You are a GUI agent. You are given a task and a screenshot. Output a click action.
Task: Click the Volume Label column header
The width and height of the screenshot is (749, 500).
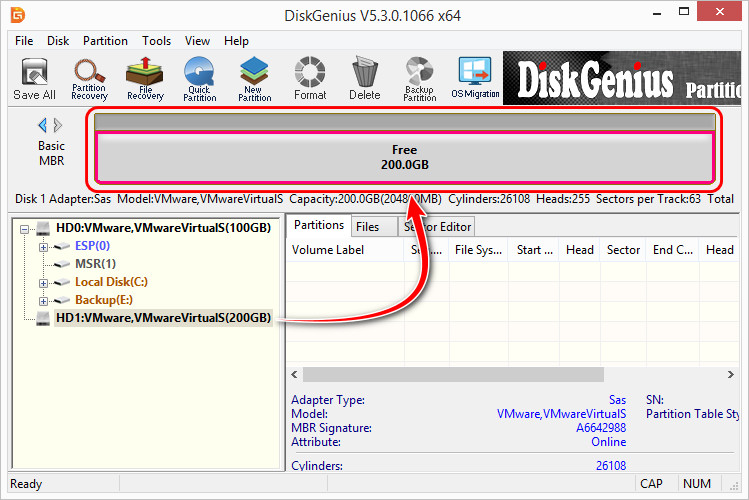pyautogui.click(x=345, y=250)
